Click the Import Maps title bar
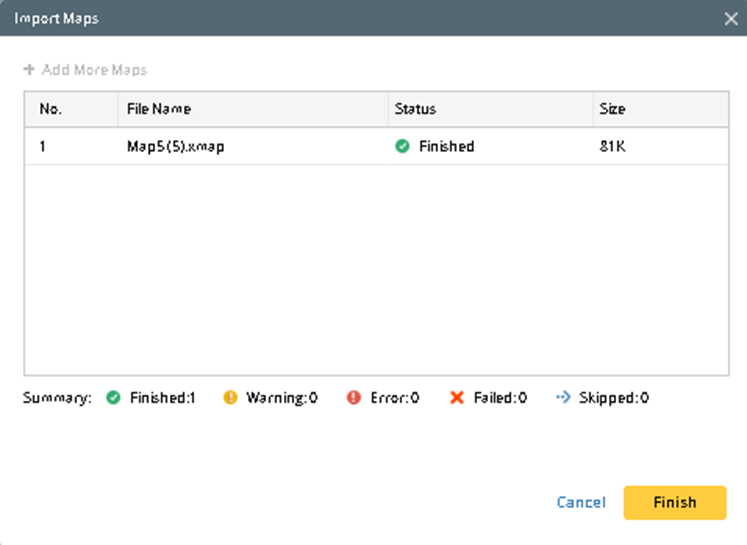Image resolution: width=747 pixels, height=545 pixels. pos(300,18)
